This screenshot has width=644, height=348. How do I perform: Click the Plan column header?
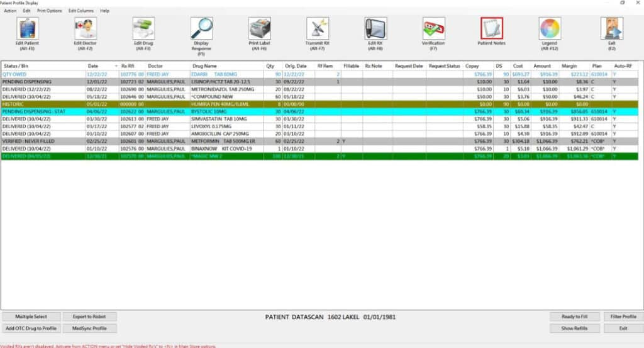[597, 66]
